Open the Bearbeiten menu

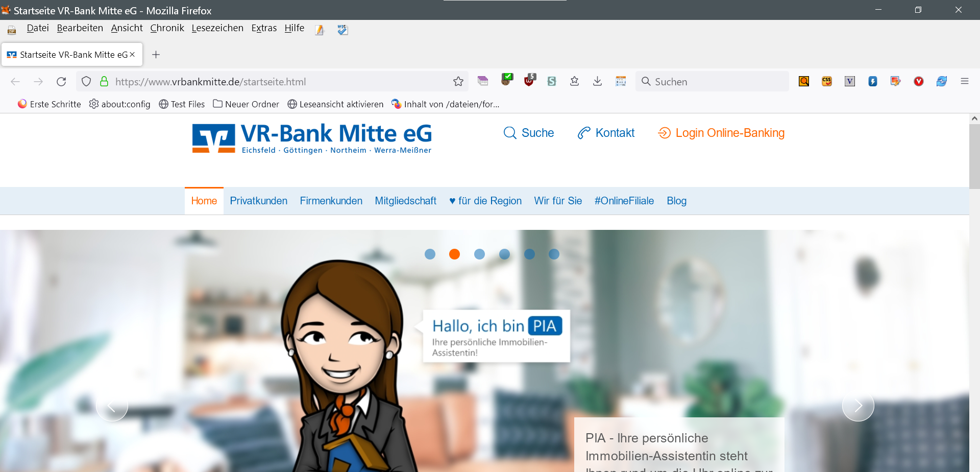tap(80, 28)
